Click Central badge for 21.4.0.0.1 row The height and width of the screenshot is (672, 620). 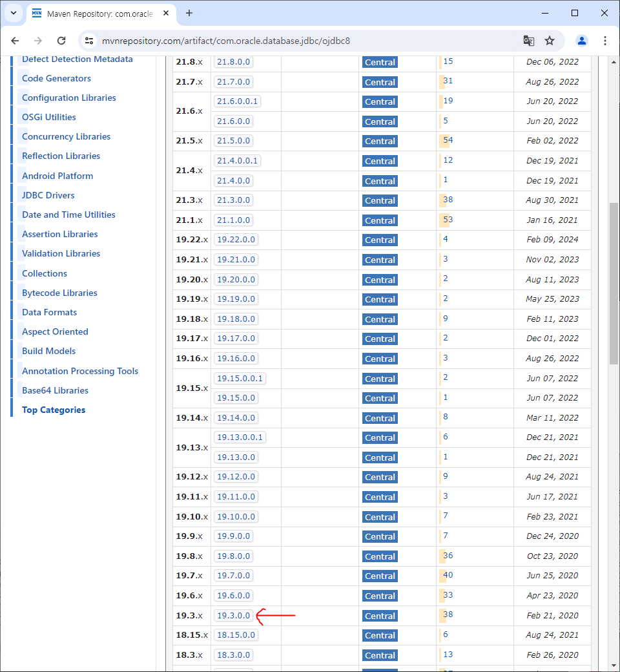pyautogui.click(x=380, y=161)
